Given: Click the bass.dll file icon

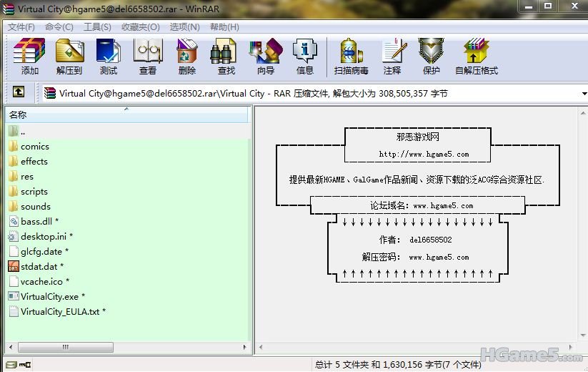Looking at the screenshot, I should pos(14,221).
